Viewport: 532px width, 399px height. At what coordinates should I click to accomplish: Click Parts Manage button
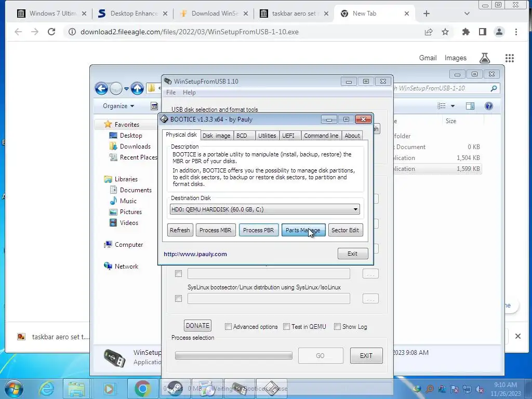303,230
